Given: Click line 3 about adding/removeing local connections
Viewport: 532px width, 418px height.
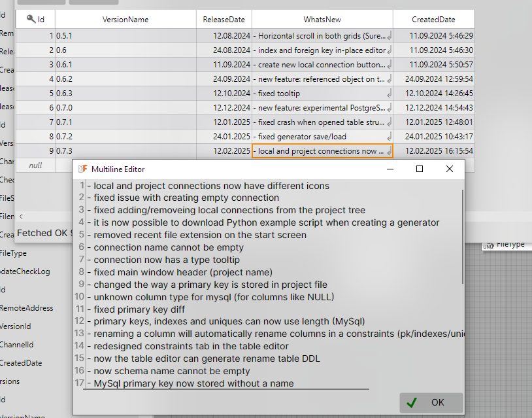Looking at the screenshot, I should pyautogui.click(x=226, y=210).
